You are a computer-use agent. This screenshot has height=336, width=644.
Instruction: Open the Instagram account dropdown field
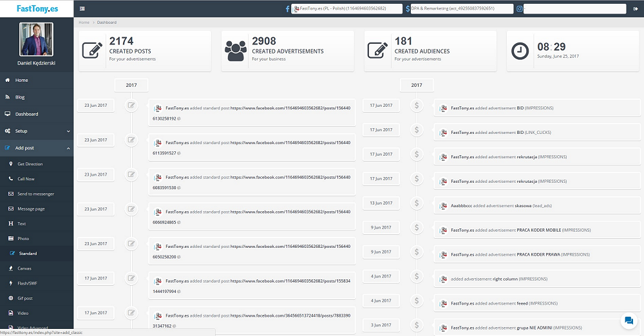[x=574, y=8]
